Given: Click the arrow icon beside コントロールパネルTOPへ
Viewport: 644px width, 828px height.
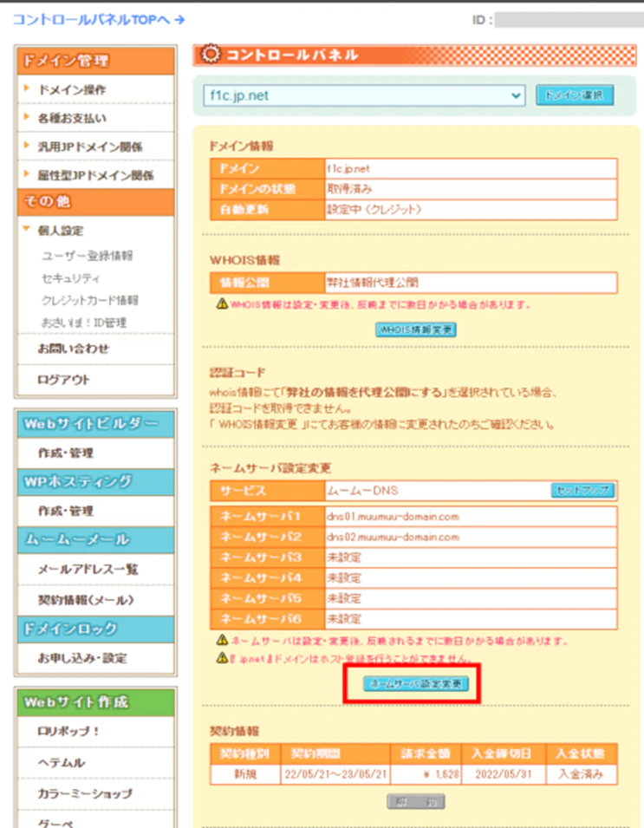Looking at the screenshot, I should click(x=179, y=20).
